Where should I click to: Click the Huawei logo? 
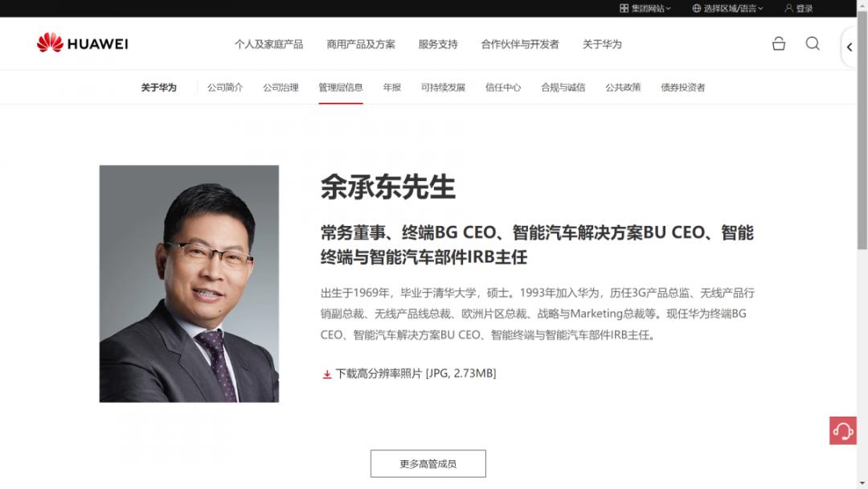click(83, 43)
